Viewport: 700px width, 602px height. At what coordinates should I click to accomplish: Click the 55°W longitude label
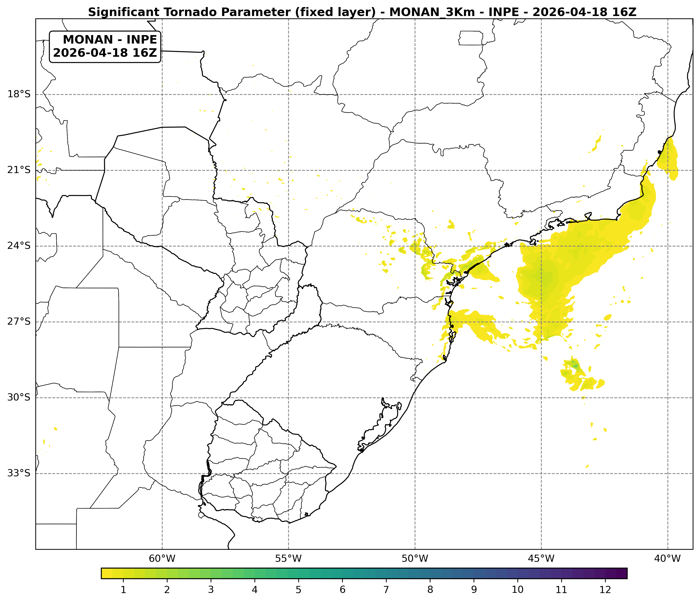289,559
